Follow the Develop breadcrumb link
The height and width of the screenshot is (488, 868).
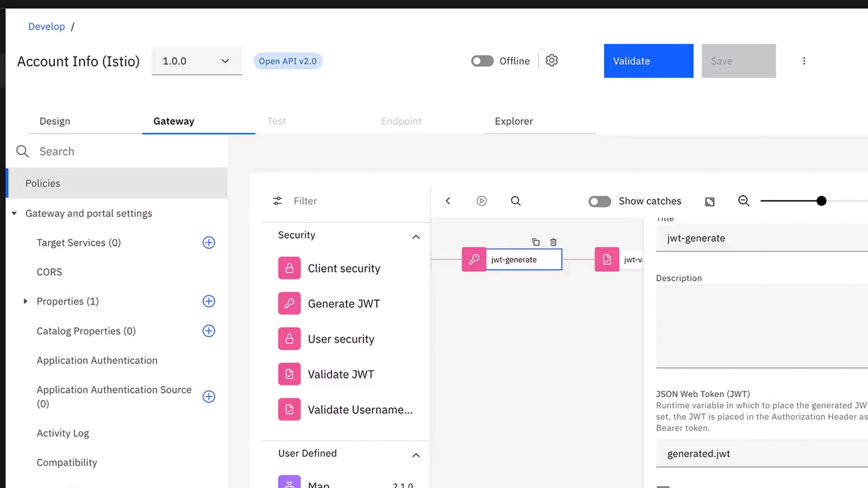click(x=47, y=26)
